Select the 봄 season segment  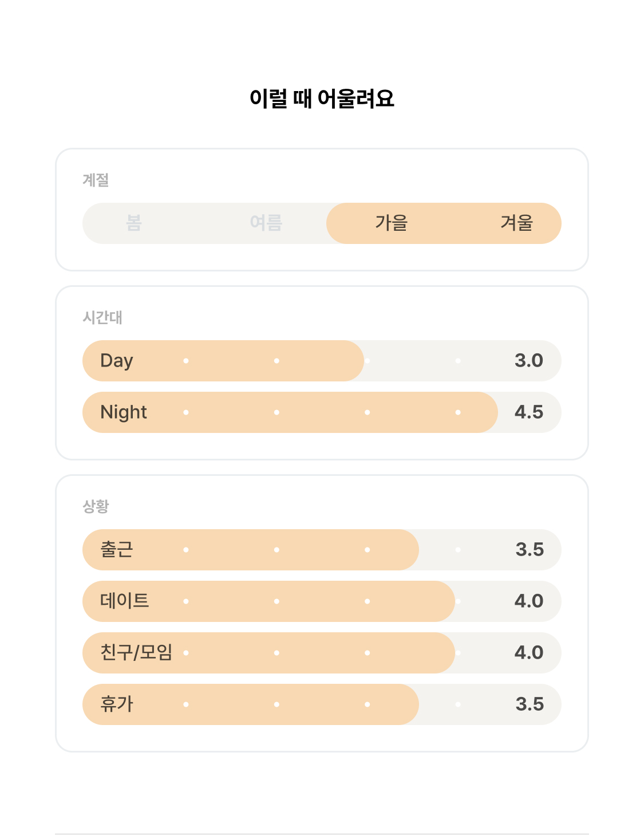tap(134, 223)
